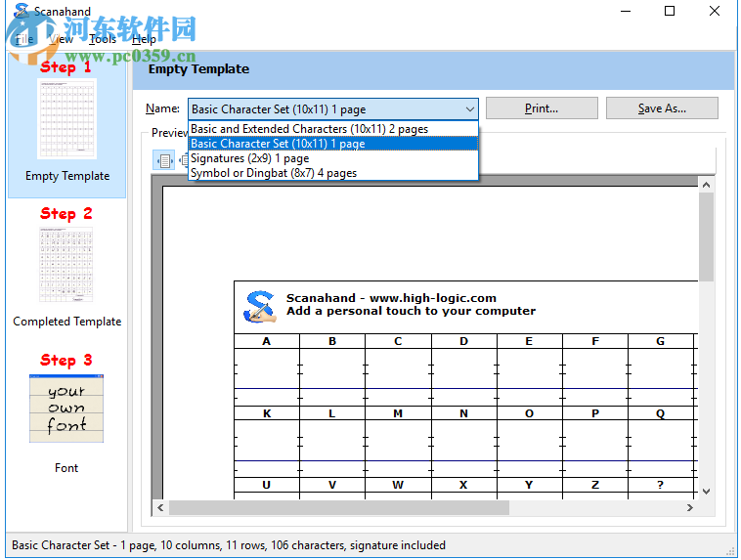This screenshot has width=741, height=560.
Task: Choose Basic and Extended Characters (10x11) 2 pages
Action: (x=333, y=129)
